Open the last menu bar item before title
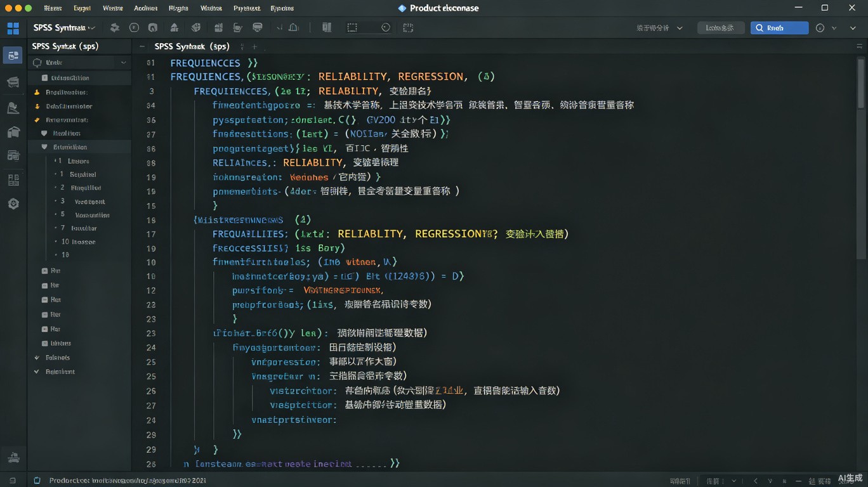868x487 pixels. pyautogui.click(x=282, y=8)
